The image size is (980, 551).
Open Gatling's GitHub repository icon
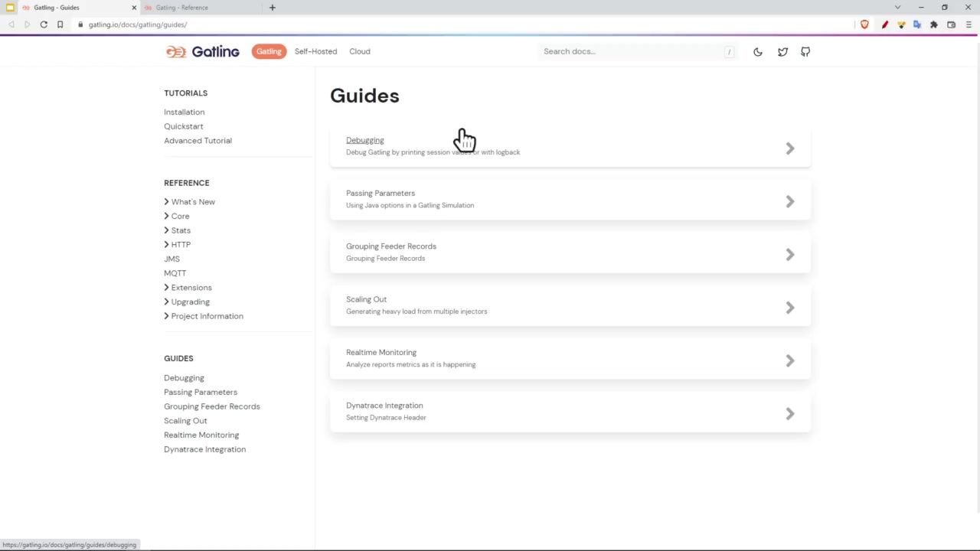(x=805, y=52)
